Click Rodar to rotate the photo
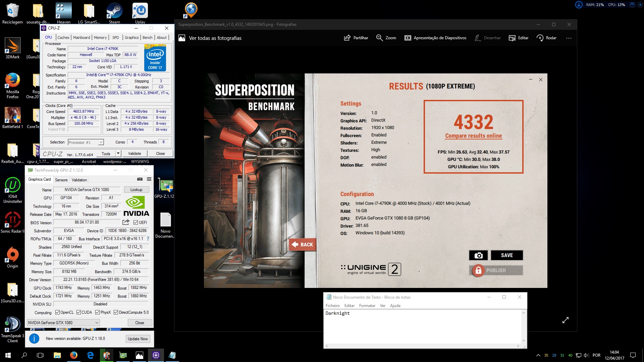644x362 pixels. (x=546, y=38)
